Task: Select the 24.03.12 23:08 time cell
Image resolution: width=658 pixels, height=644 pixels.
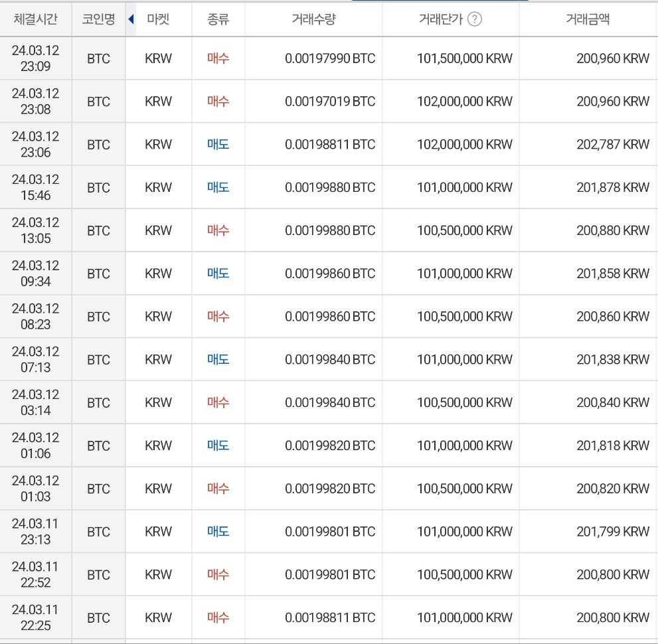Action: click(x=36, y=101)
